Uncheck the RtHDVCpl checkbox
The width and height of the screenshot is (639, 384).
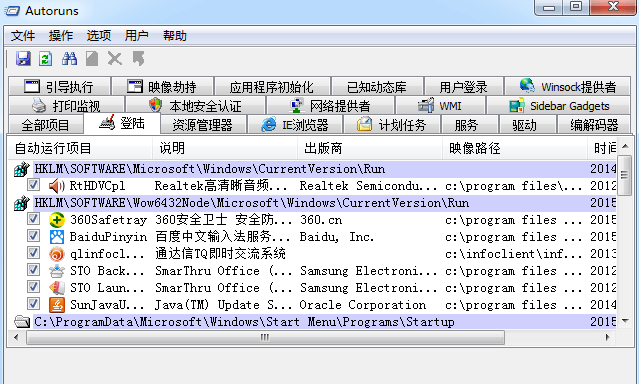(33, 185)
